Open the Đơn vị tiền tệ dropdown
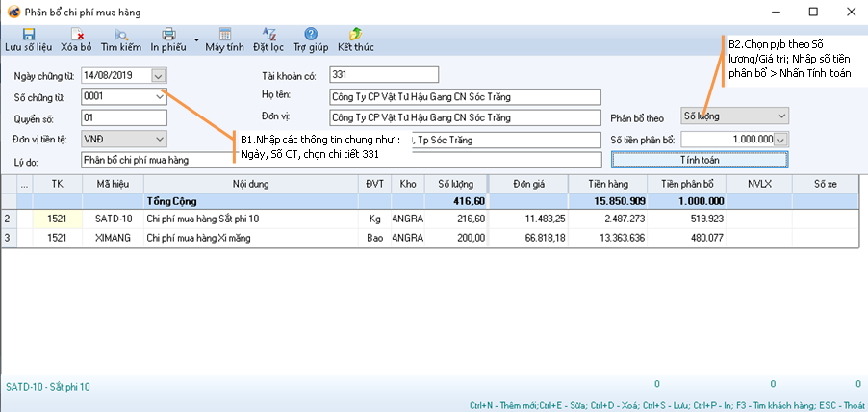 [x=159, y=139]
